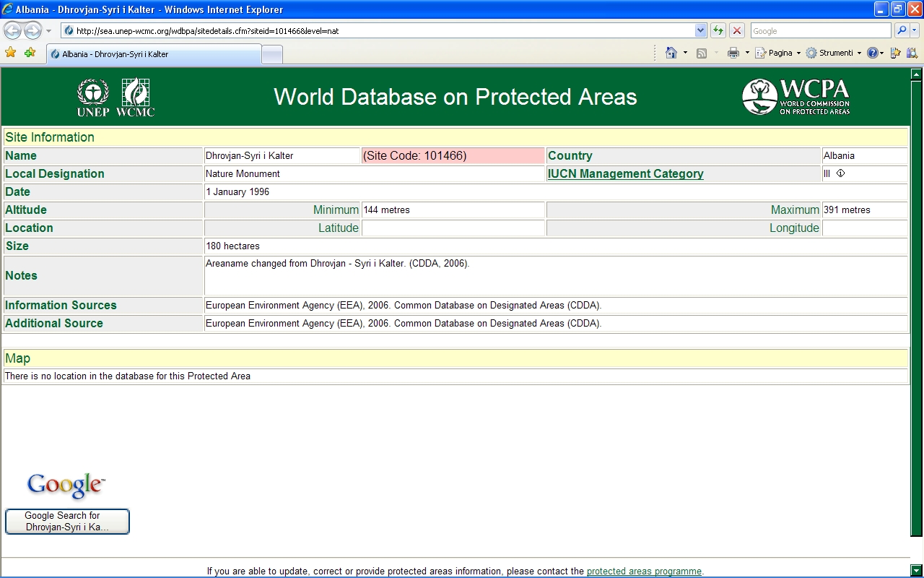Click the green Refresh page icon
This screenshot has width=924, height=578.
coord(718,30)
